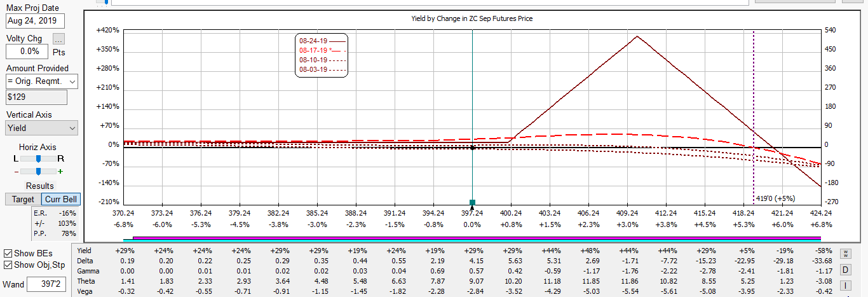The width and height of the screenshot is (868, 297).
Task: Toggle the Show BEs checkbox
Action: [x=8, y=253]
